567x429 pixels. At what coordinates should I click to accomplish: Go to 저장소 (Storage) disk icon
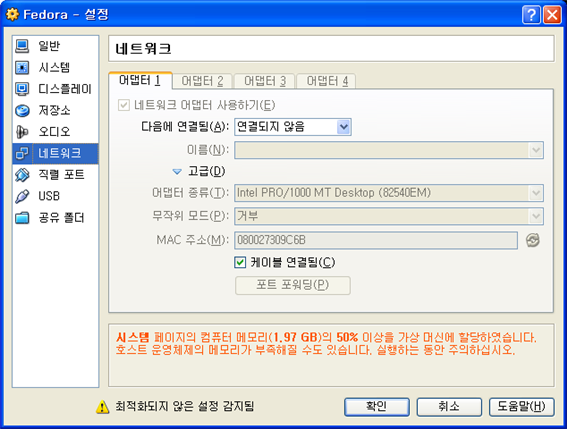22,110
